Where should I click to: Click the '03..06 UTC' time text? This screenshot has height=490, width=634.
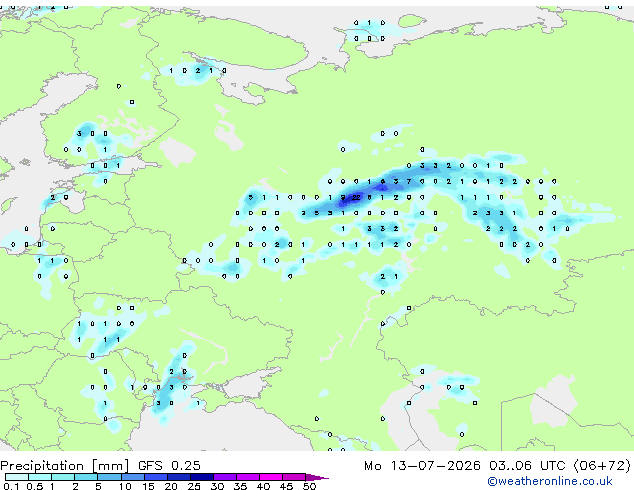[x=527, y=466]
